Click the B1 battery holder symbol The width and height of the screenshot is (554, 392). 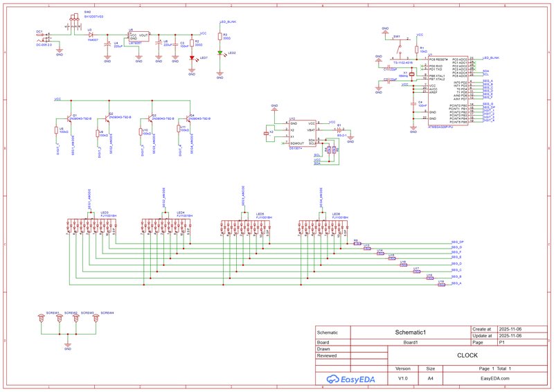tap(339, 130)
